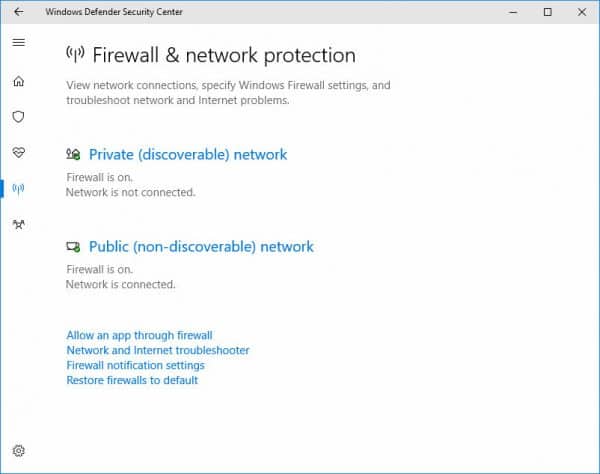Go to Home via sidebar icon
Image resolution: width=600 pixels, height=474 pixels.
tap(18, 81)
